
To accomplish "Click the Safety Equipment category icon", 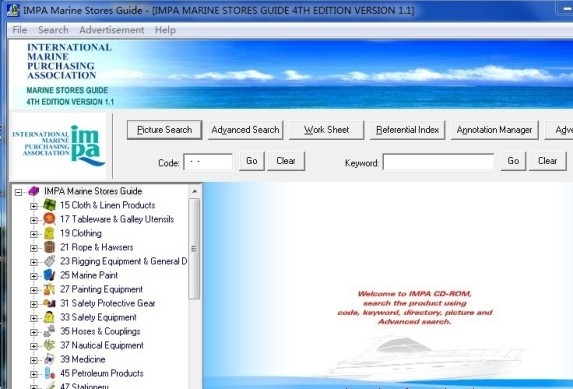I will tap(49, 317).
